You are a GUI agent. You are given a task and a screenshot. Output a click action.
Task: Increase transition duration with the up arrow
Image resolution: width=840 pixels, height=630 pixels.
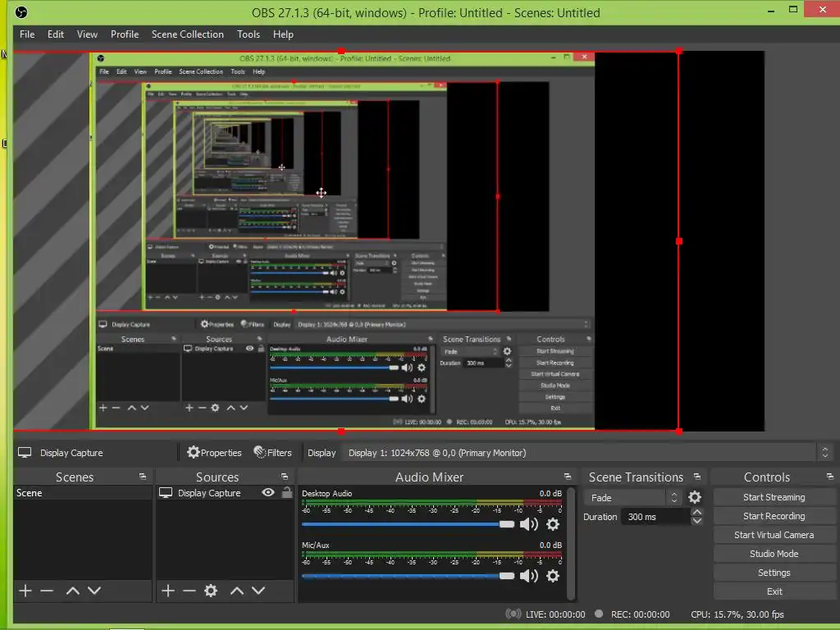(697, 512)
